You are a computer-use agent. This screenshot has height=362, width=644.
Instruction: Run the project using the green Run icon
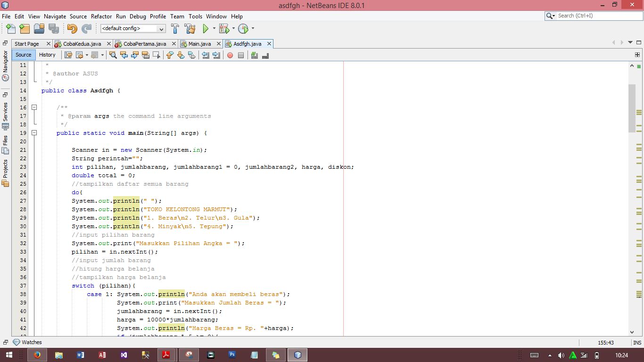point(206,29)
